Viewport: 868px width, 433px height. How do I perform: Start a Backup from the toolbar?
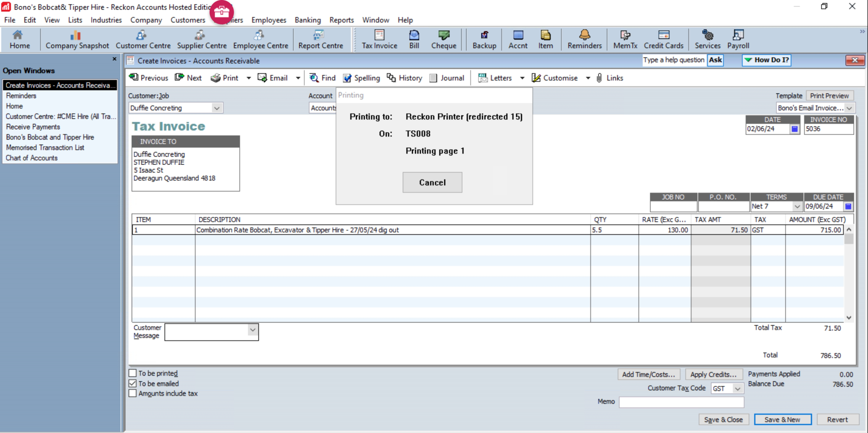[484, 40]
